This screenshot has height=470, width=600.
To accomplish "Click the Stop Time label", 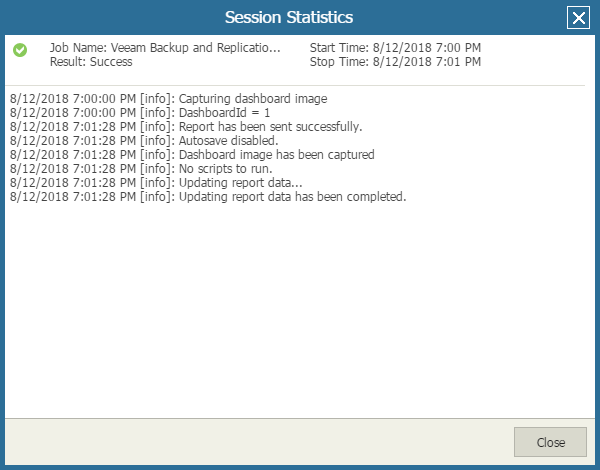I will pos(395,62).
